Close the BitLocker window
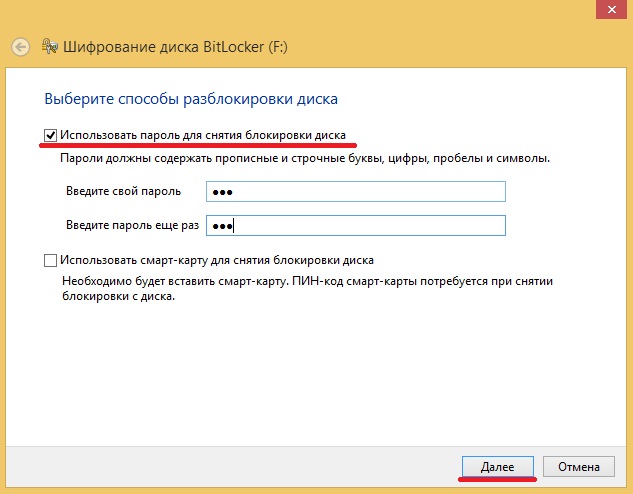Screen dimensions: 633x494 (x=611, y=9)
